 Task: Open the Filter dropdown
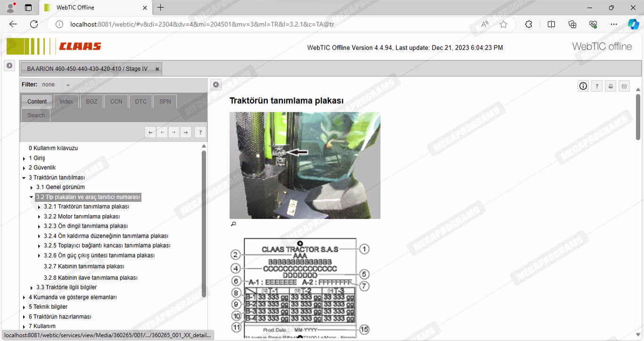[68, 85]
